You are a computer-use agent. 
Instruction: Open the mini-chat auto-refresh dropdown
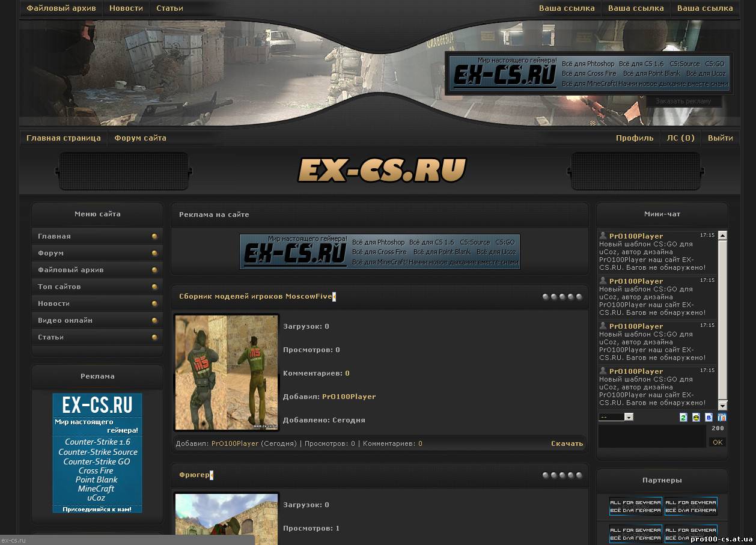coord(616,417)
